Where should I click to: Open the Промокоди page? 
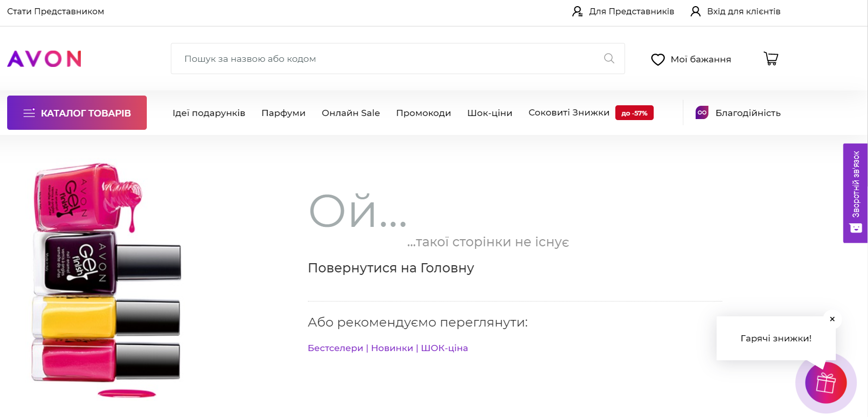[x=424, y=113]
